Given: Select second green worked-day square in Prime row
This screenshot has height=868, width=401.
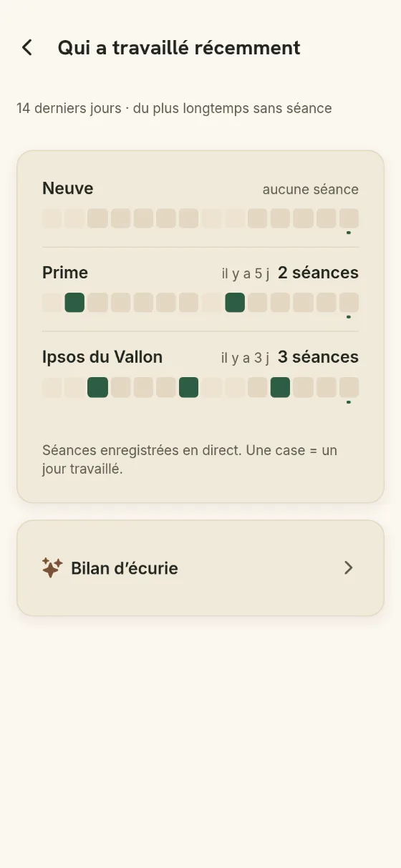Looking at the screenshot, I should point(235,303).
